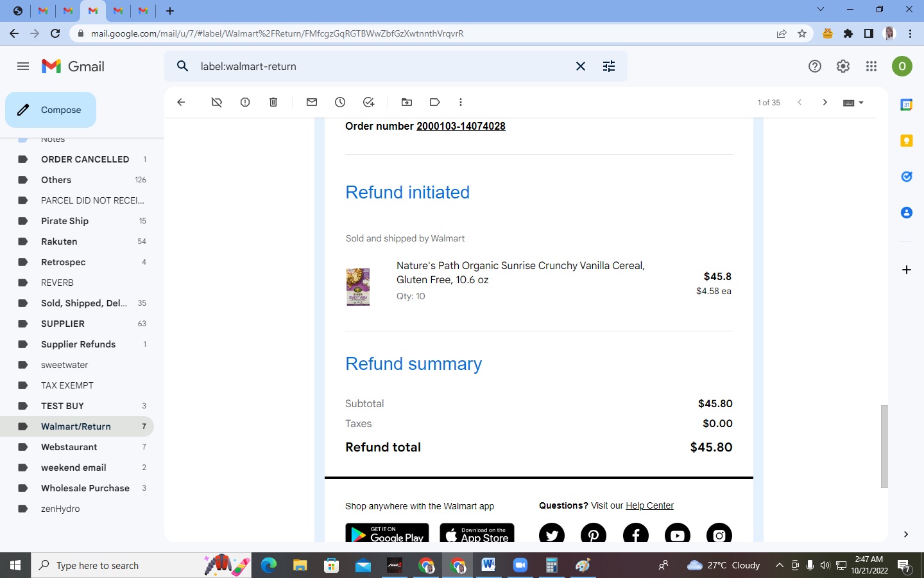Screen dimensions: 924x578
Task: Clear the search query with the X
Action: (x=581, y=66)
